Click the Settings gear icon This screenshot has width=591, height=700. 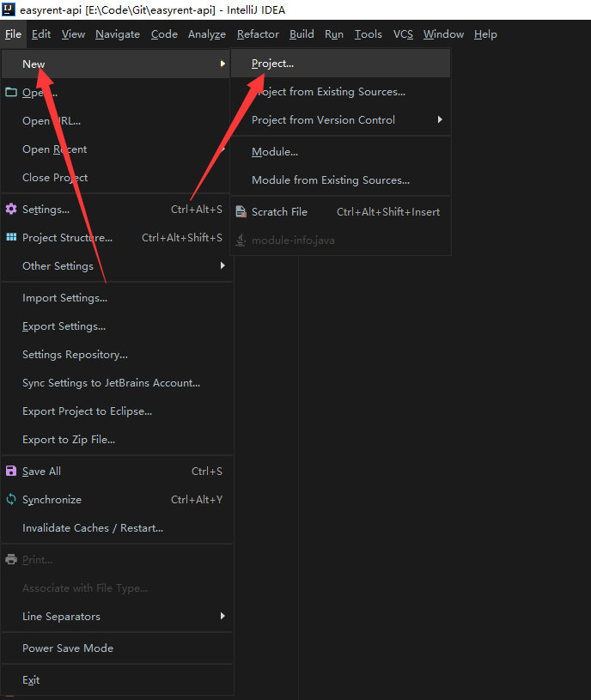coord(11,209)
